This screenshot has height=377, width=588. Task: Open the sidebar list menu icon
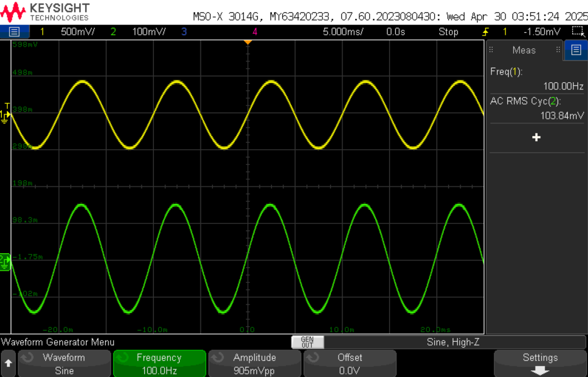(x=576, y=50)
